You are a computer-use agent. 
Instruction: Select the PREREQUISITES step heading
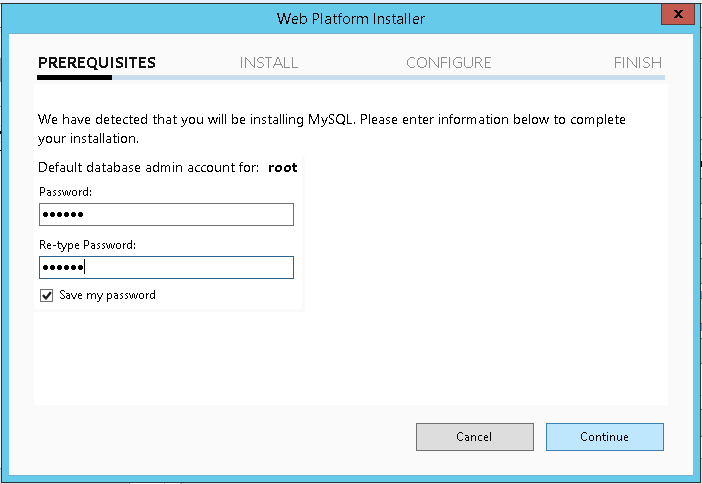pos(97,63)
